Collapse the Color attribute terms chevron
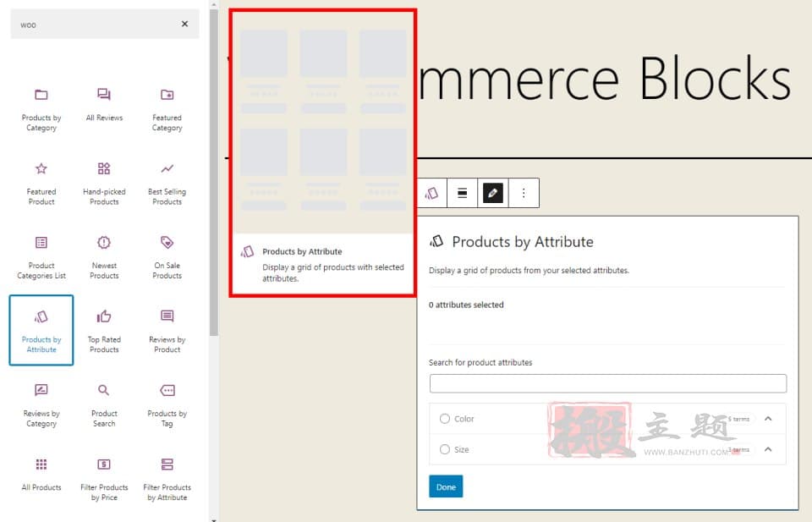The height and width of the screenshot is (522, 812). click(x=769, y=419)
